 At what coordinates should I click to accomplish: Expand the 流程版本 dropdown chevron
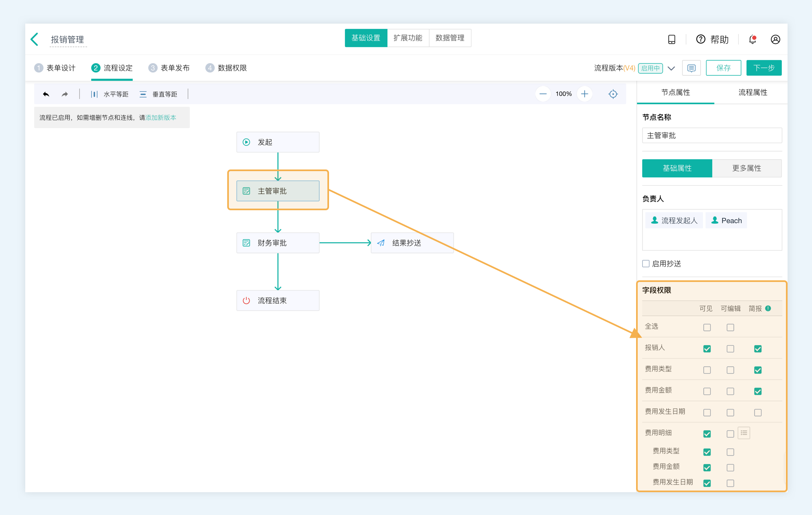(x=671, y=68)
